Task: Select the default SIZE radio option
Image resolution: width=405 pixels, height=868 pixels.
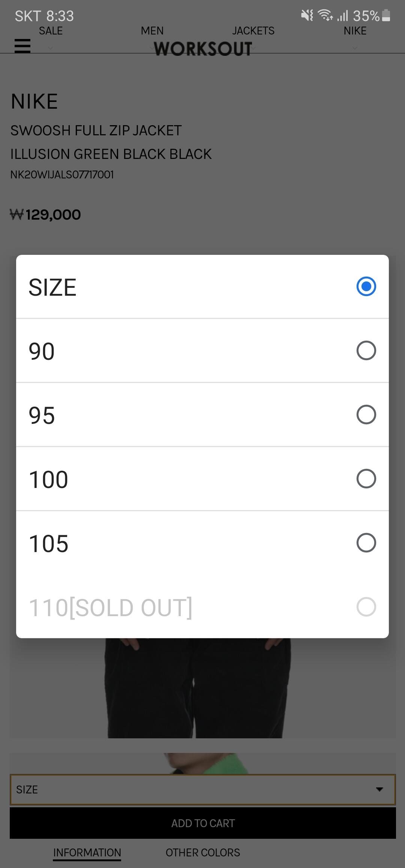Action: coord(366,287)
